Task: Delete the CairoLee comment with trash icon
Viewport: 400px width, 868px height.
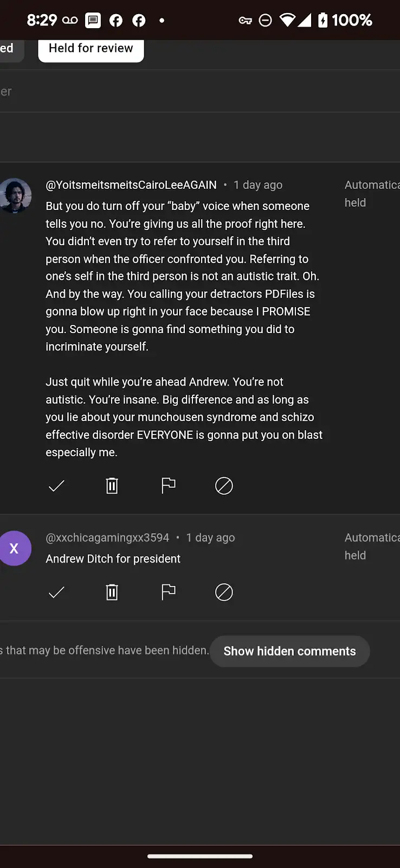Action: [x=112, y=486]
